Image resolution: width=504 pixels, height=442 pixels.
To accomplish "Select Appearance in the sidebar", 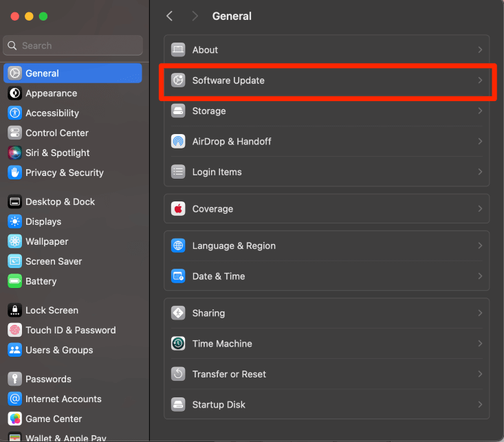I will pyautogui.click(x=51, y=93).
